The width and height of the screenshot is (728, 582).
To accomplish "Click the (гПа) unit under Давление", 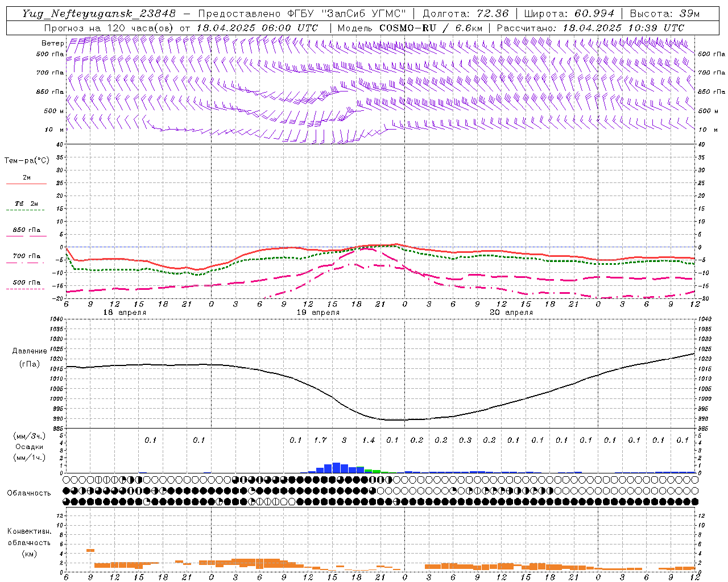I will tap(30, 364).
